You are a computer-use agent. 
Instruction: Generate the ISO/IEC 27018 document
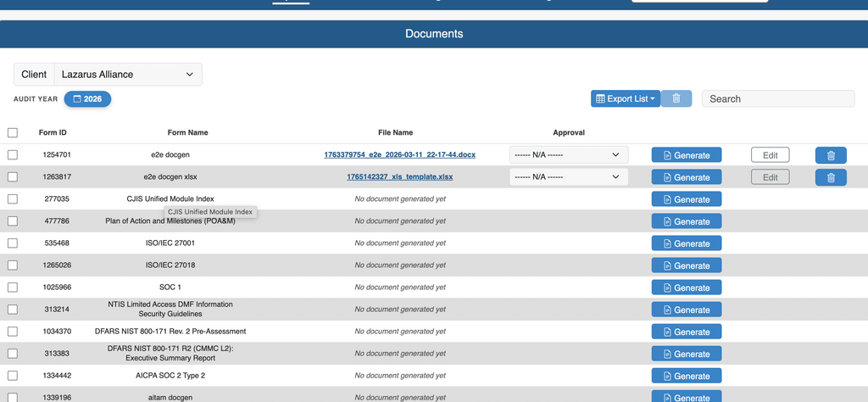click(687, 265)
